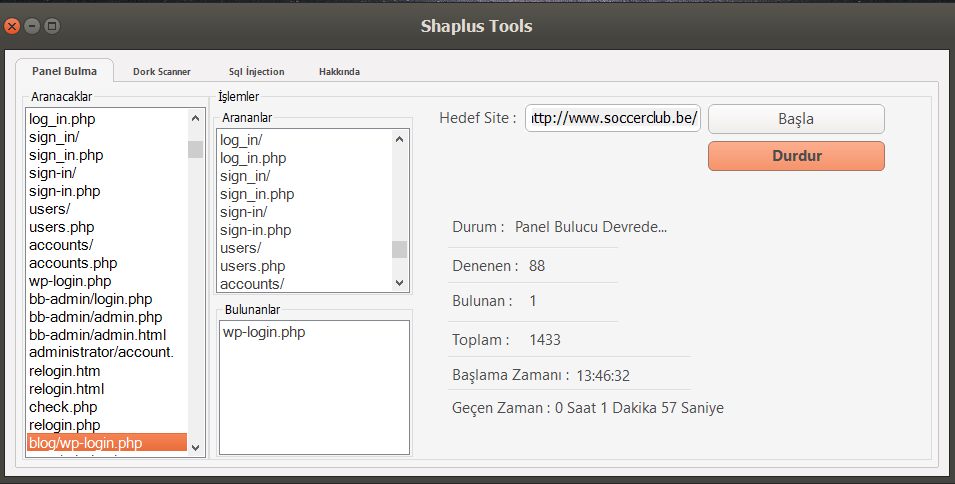Viewport: 955px width, 484px height.
Task: Maximize the Shaplus Tools window
Action: pos(52,26)
